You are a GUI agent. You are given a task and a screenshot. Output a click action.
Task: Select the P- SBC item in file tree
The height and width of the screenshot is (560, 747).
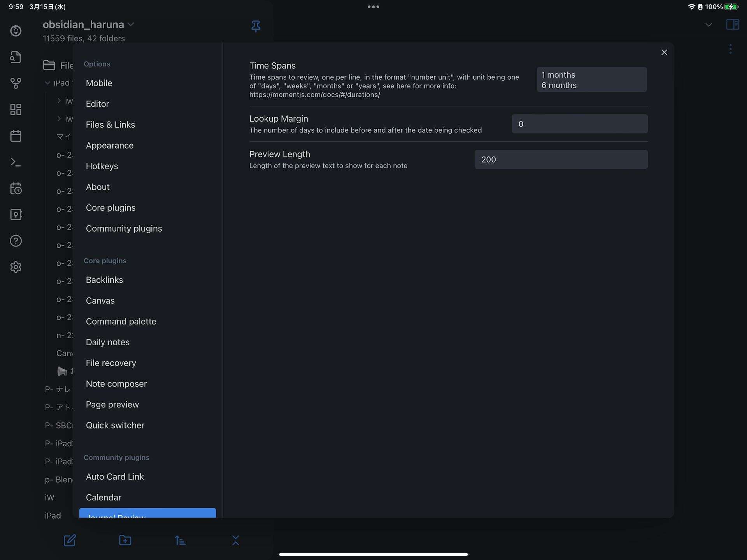tap(58, 425)
